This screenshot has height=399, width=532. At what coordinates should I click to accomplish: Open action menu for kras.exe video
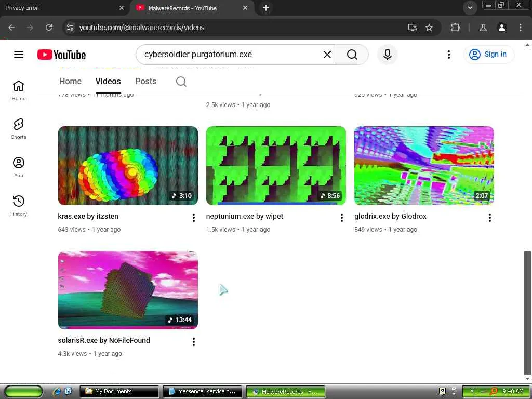[x=194, y=218]
